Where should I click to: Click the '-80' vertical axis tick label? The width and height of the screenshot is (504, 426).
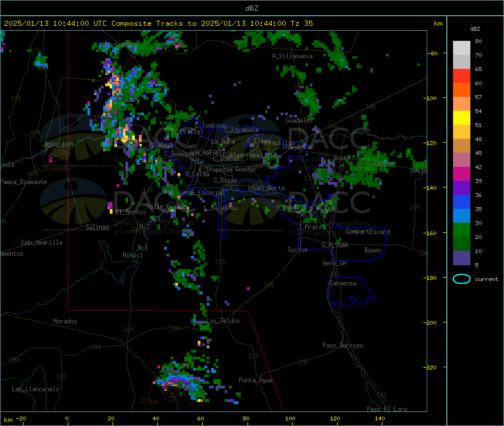(x=433, y=53)
